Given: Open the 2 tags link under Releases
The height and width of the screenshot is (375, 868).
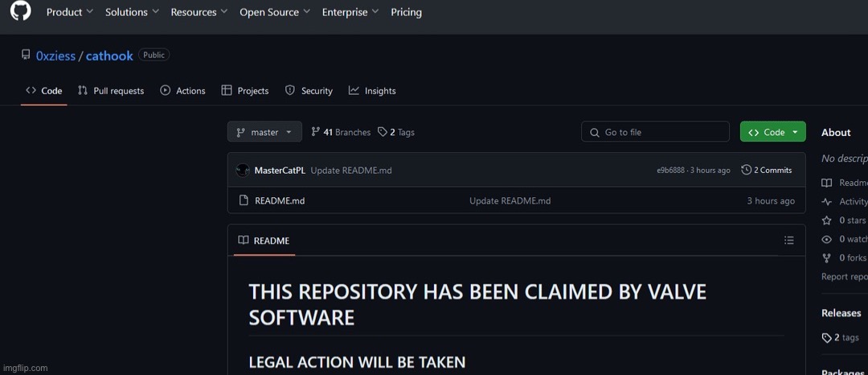Looking at the screenshot, I should [841, 337].
